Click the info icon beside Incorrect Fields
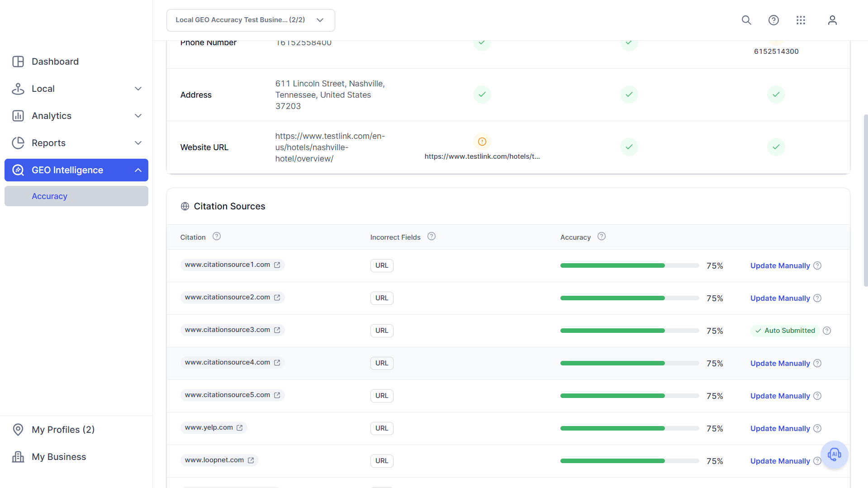Screen dimensions: 868x488 tap(432, 237)
